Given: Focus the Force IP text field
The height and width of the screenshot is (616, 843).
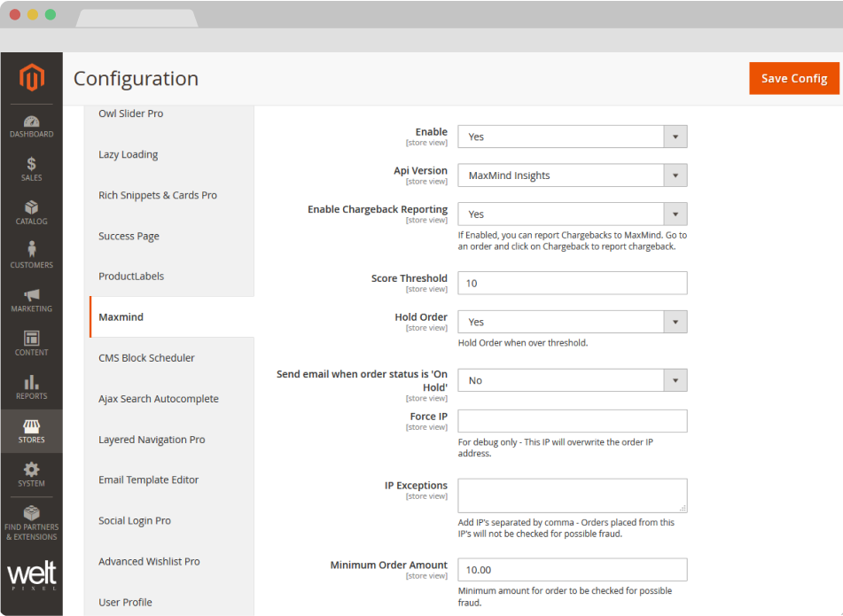Looking at the screenshot, I should (x=572, y=421).
